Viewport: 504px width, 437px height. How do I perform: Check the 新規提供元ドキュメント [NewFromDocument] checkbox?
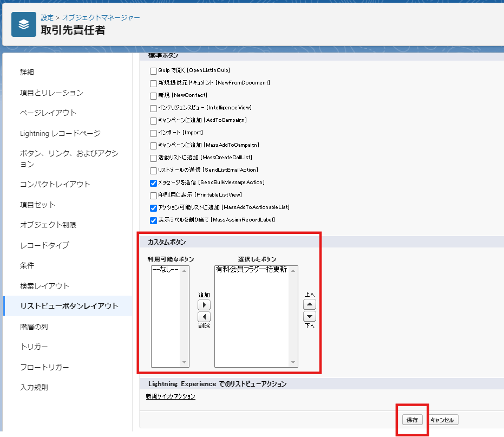tap(154, 83)
